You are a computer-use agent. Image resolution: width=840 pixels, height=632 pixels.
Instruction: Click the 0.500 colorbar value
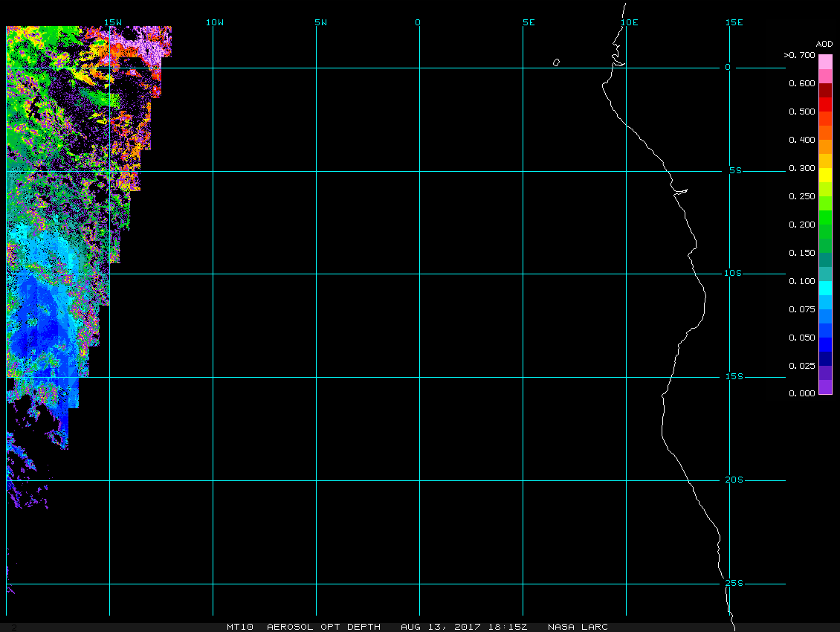pyautogui.click(x=802, y=112)
